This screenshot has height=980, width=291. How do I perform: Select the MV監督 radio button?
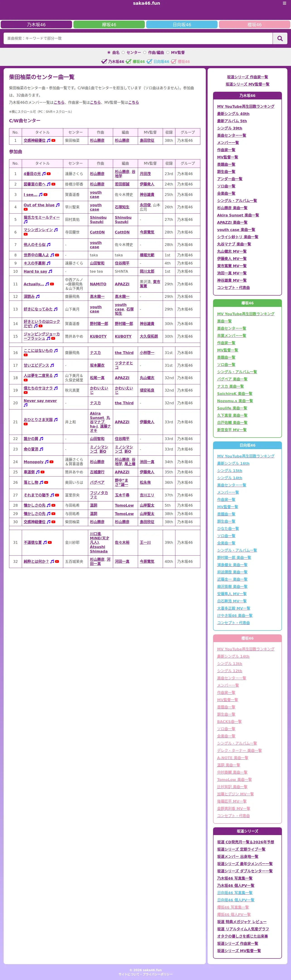[x=167, y=53]
